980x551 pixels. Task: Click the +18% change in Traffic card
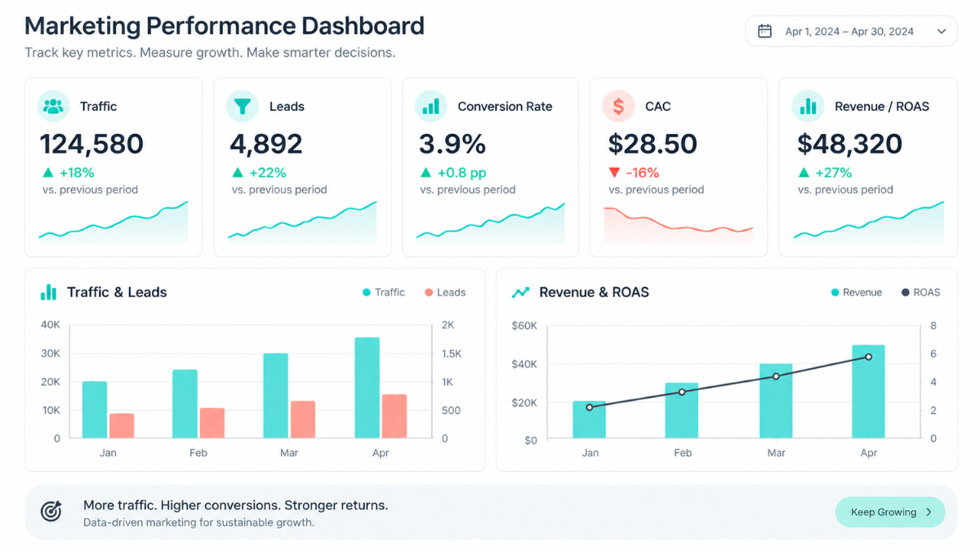(78, 172)
